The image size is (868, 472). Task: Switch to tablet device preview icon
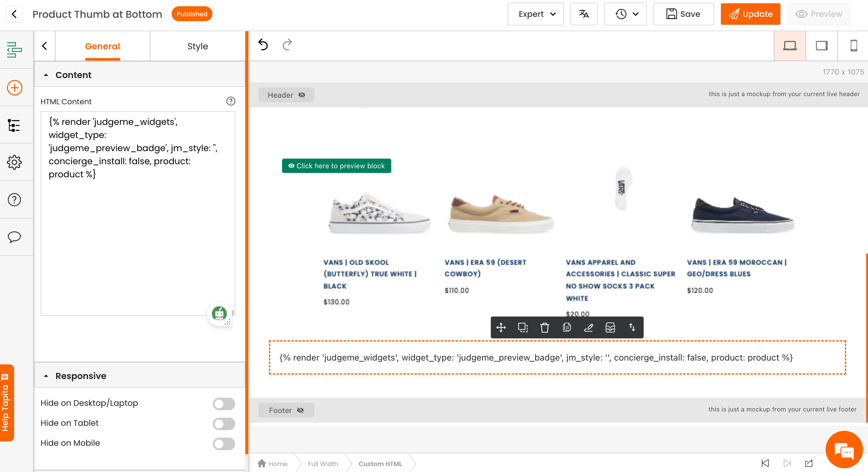[822, 46]
